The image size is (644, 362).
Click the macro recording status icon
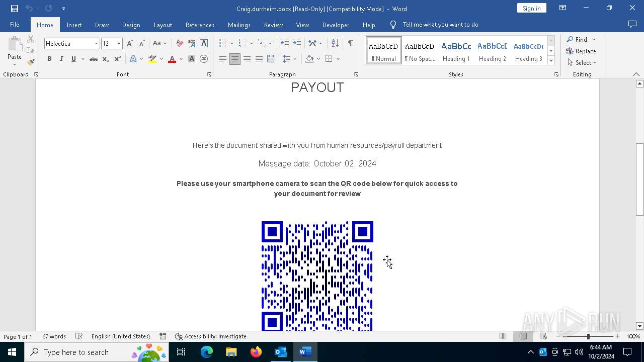coord(163,336)
